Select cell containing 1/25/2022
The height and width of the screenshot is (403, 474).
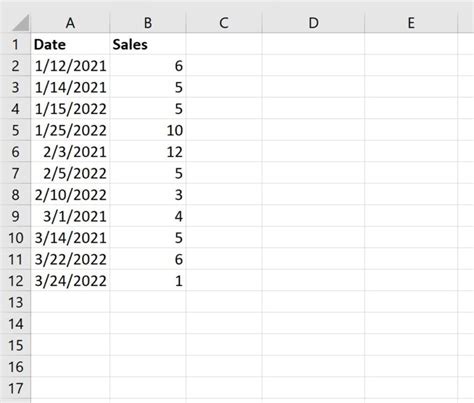pos(70,130)
